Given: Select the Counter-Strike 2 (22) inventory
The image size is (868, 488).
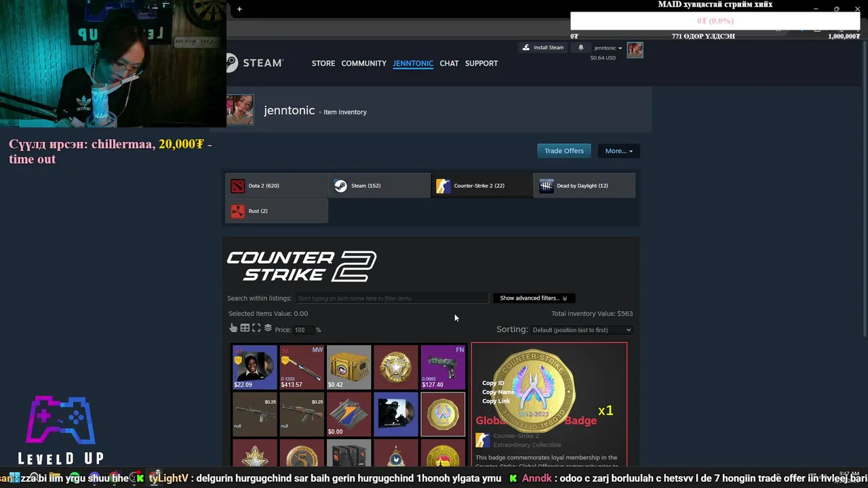Looking at the screenshot, I should point(481,186).
